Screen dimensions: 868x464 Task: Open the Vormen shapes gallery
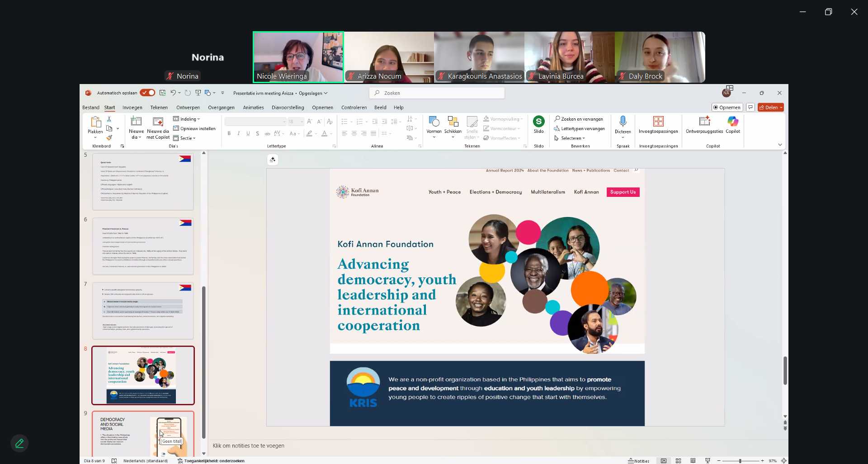click(434, 122)
